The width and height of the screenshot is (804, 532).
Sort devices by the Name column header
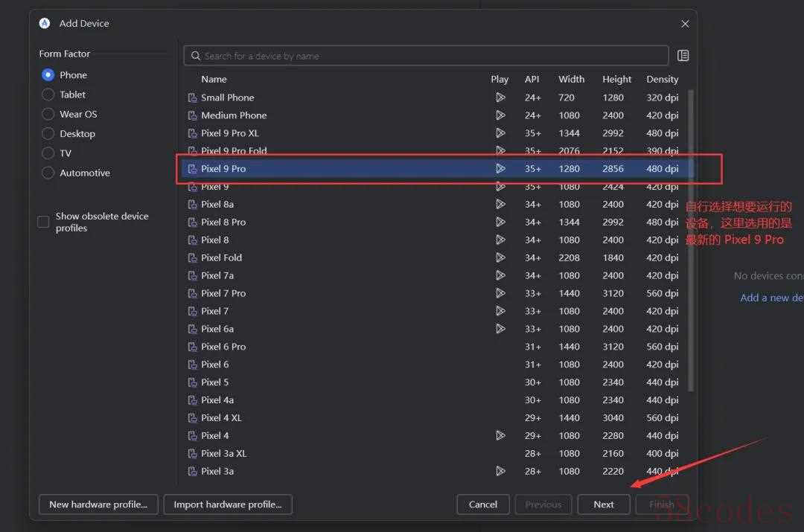tap(214, 79)
